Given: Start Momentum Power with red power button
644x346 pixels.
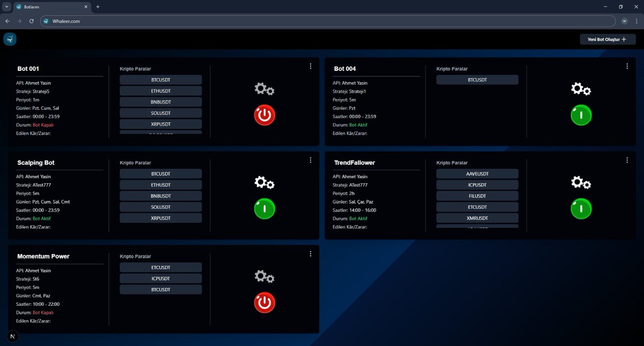Looking at the screenshot, I should 264,302.
